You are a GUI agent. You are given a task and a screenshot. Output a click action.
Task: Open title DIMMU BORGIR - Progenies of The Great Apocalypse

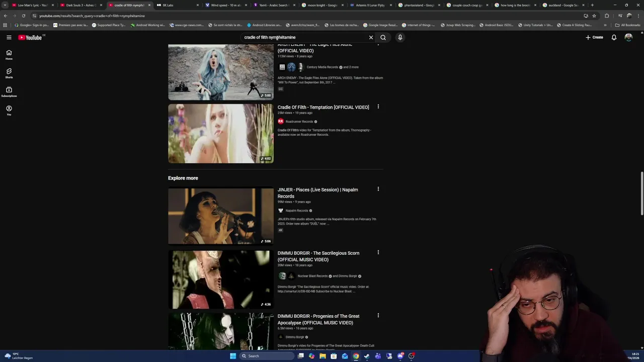[x=318, y=319]
